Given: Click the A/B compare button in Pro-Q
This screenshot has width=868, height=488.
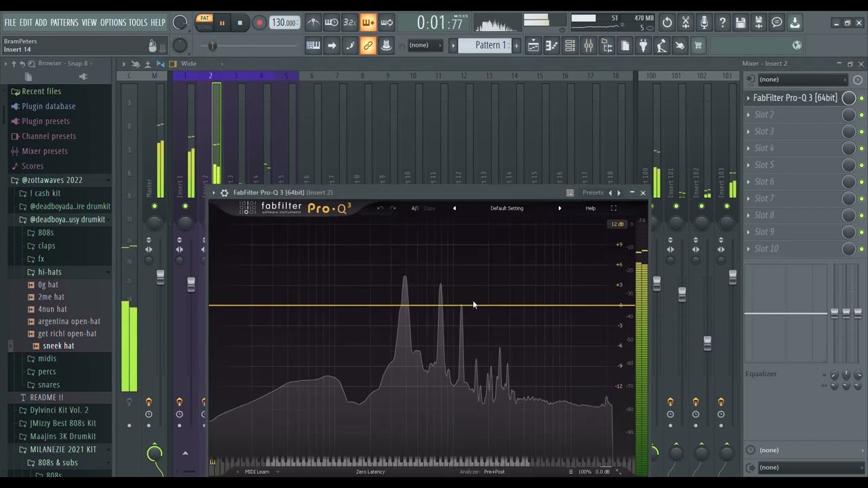Looking at the screenshot, I should coord(415,208).
